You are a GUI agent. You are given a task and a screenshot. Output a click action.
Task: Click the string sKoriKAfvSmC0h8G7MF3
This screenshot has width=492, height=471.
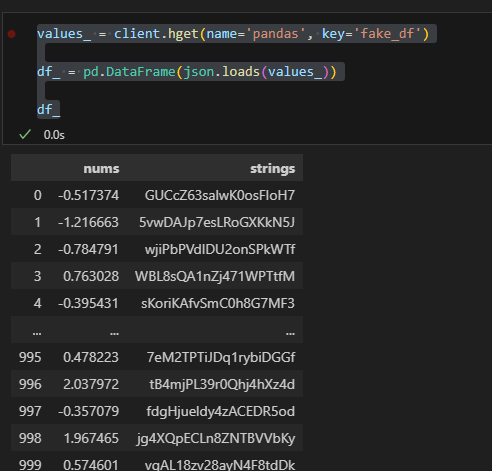pyautogui.click(x=218, y=303)
